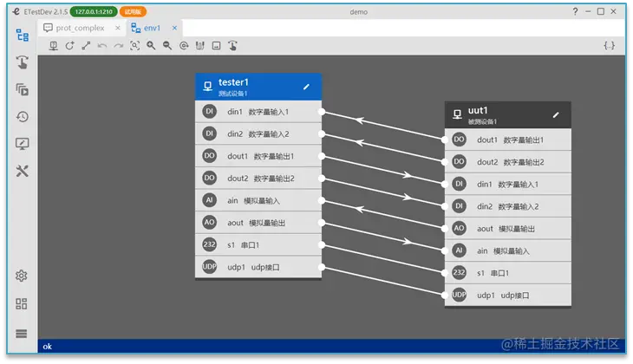The image size is (633, 364).
Task: Open the tools wrench sidebar icon
Action: point(23,171)
